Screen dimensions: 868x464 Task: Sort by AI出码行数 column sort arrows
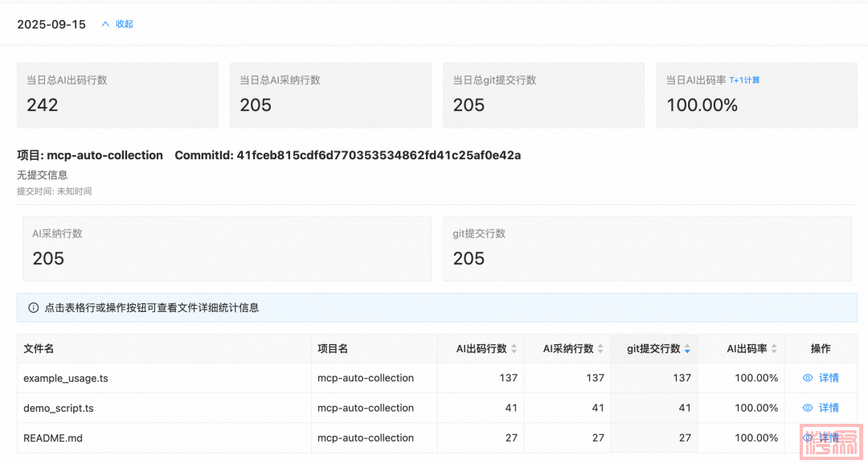pyautogui.click(x=514, y=349)
